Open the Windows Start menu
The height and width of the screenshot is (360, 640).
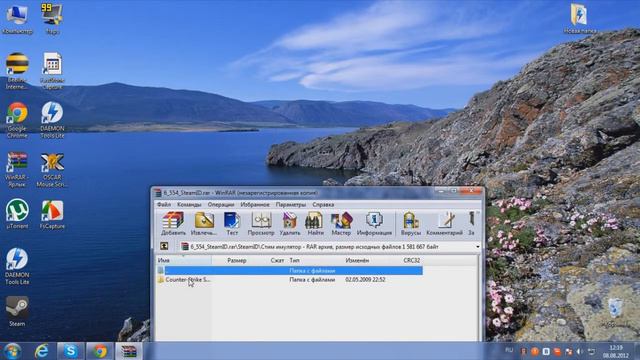point(13,351)
